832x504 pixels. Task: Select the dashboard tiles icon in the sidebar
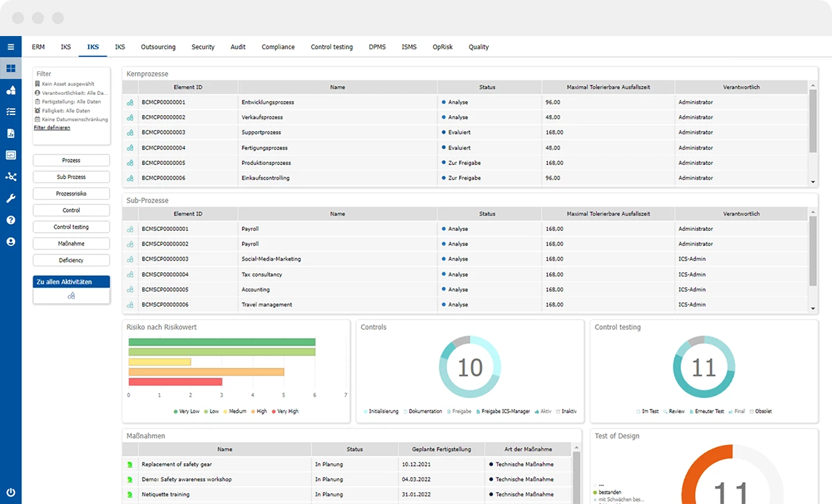10,69
